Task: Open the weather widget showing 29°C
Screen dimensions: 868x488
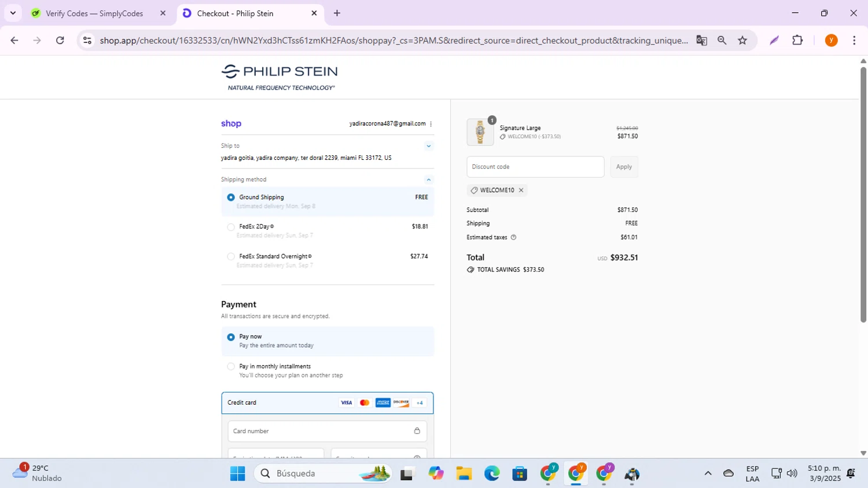Action: tap(38, 473)
